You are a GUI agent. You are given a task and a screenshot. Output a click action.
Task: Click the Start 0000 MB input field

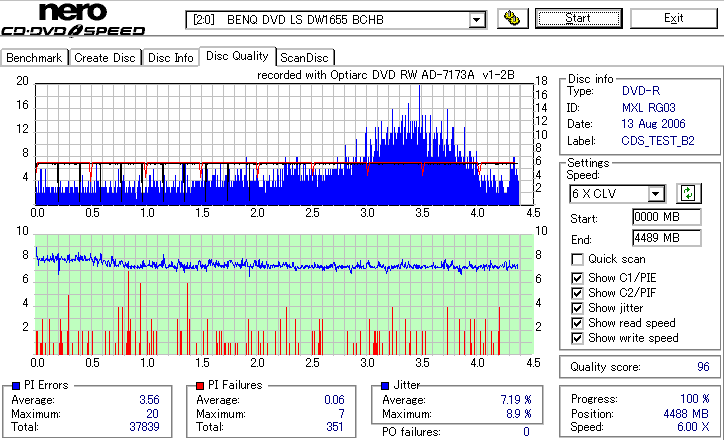(x=666, y=217)
